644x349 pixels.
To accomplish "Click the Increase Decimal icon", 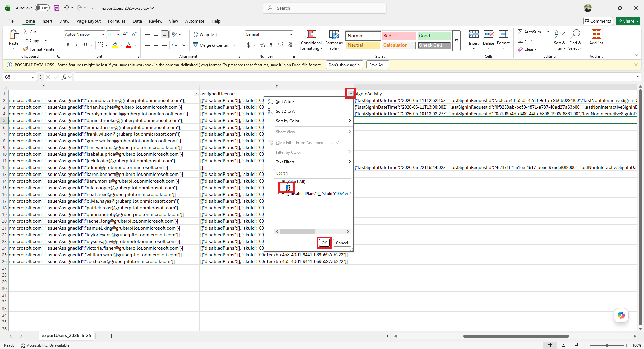I will 281,45.
